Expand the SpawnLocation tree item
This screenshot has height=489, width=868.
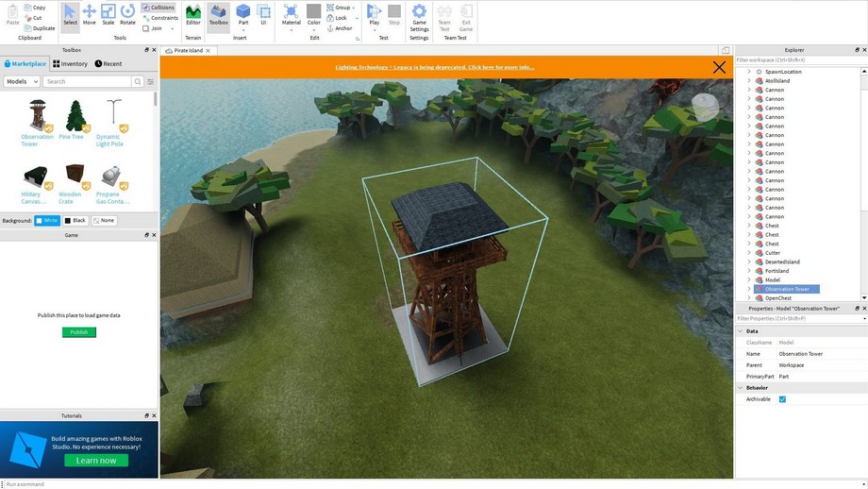749,72
